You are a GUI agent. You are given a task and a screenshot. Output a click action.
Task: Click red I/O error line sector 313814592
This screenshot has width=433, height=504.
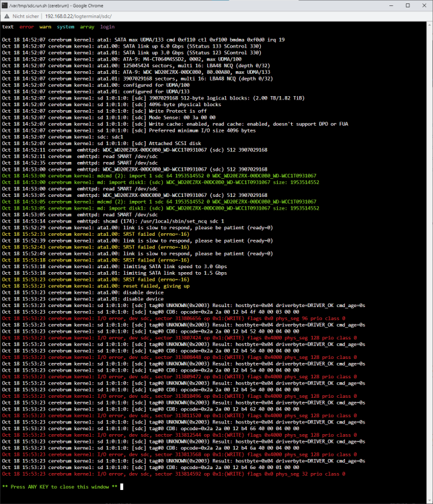click(173, 474)
